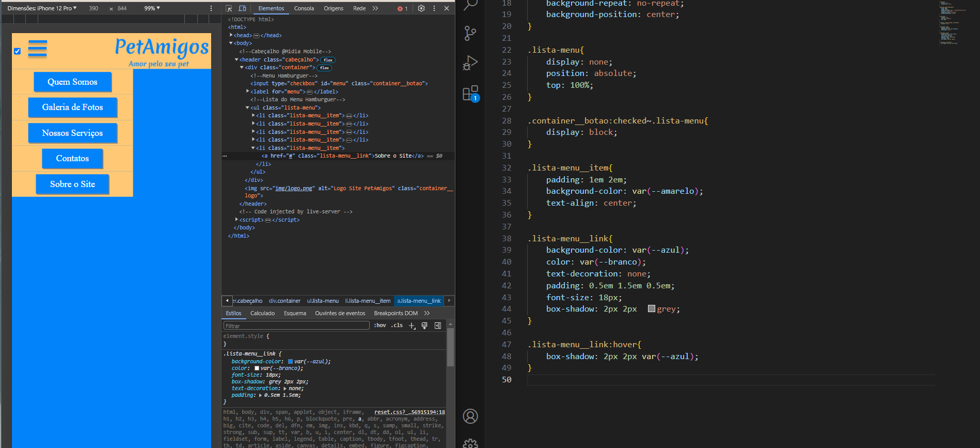This screenshot has width=980, height=448.
Task: Click flex badge on header cabeçalho
Action: click(x=328, y=60)
